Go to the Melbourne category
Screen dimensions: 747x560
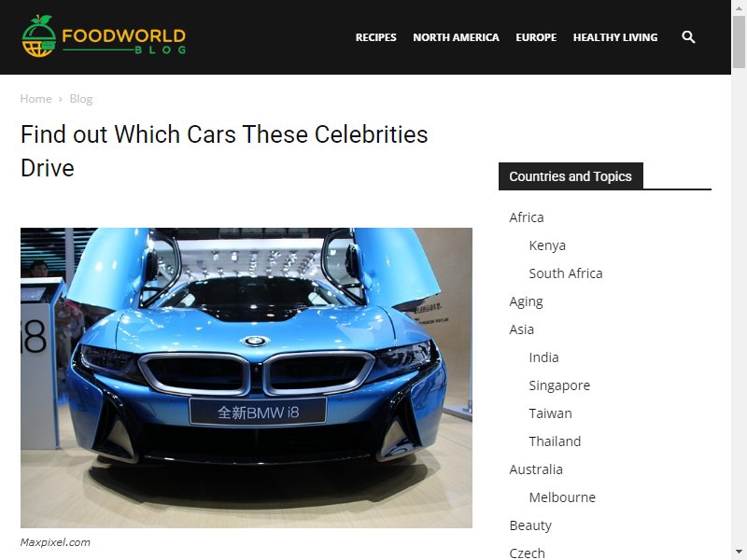click(562, 497)
